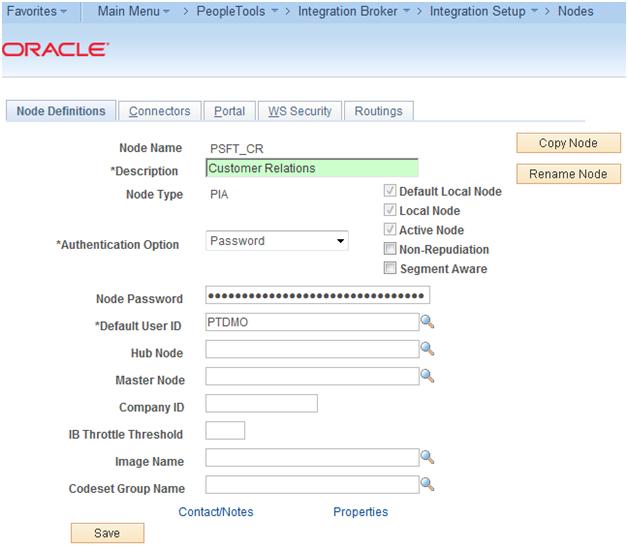Select the Node Definitions tab

(x=61, y=111)
